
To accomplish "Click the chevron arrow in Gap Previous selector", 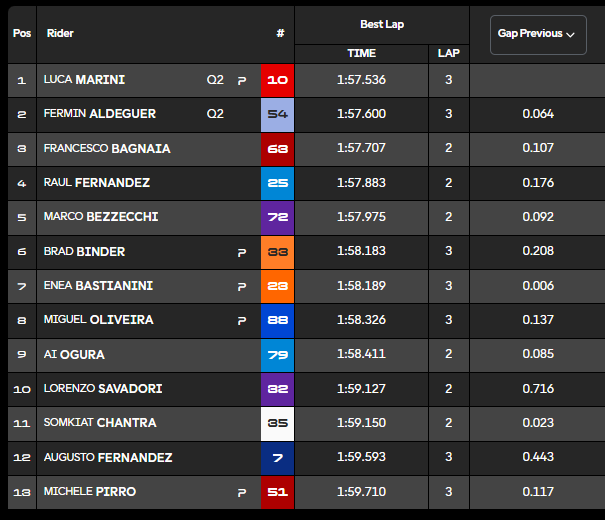I will click(571, 34).
